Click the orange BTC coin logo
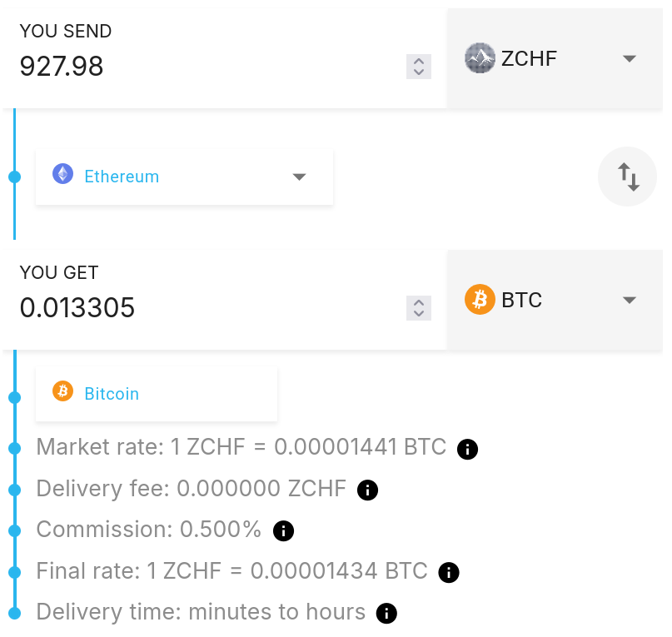672x637 pixels. [480, 299]
